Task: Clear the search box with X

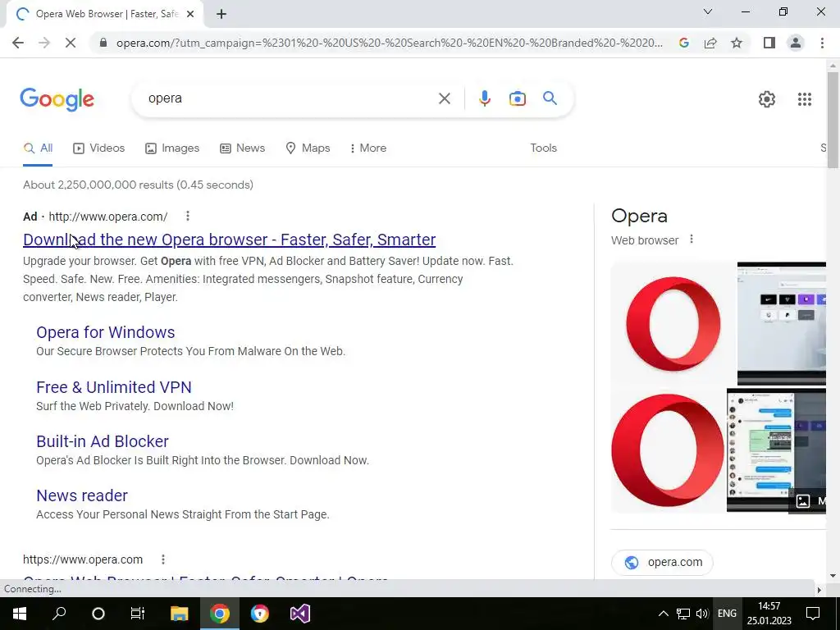Action: tap(444, 98)
